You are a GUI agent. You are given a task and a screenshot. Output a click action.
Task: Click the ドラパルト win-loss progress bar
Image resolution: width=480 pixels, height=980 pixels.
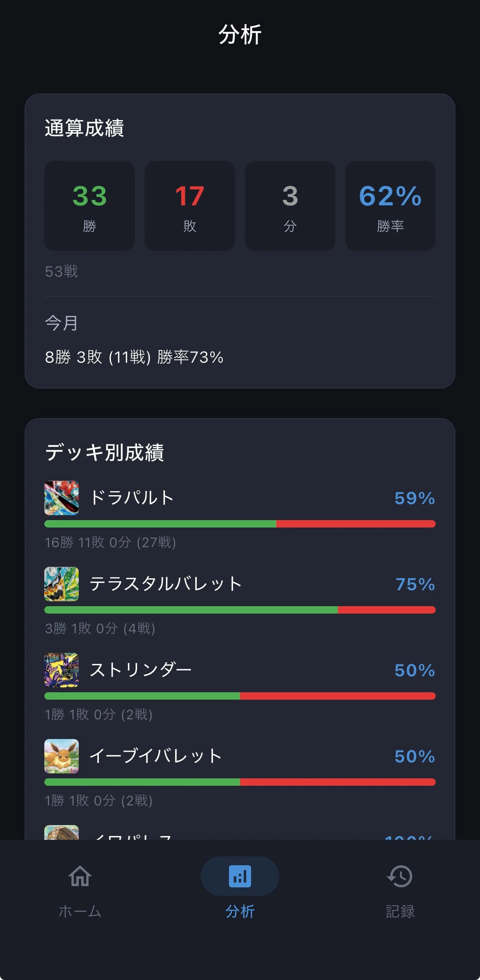[240, 524]
